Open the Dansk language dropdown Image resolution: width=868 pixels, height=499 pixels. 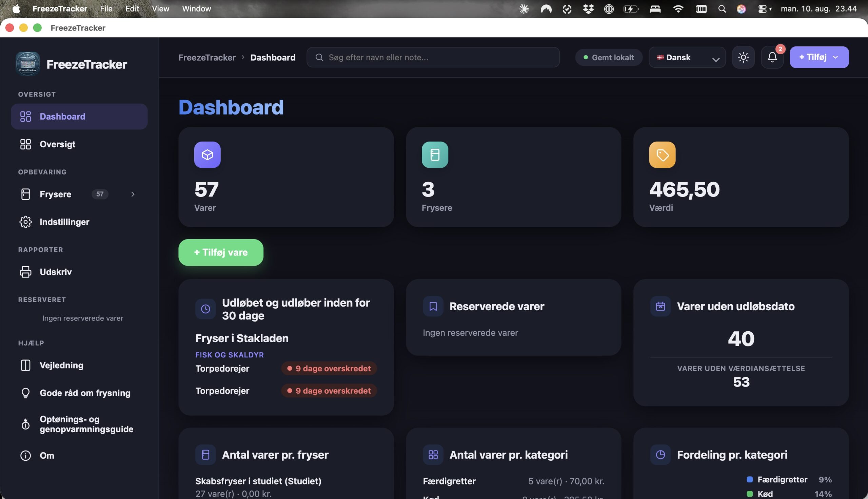click(x=687, y=57)
